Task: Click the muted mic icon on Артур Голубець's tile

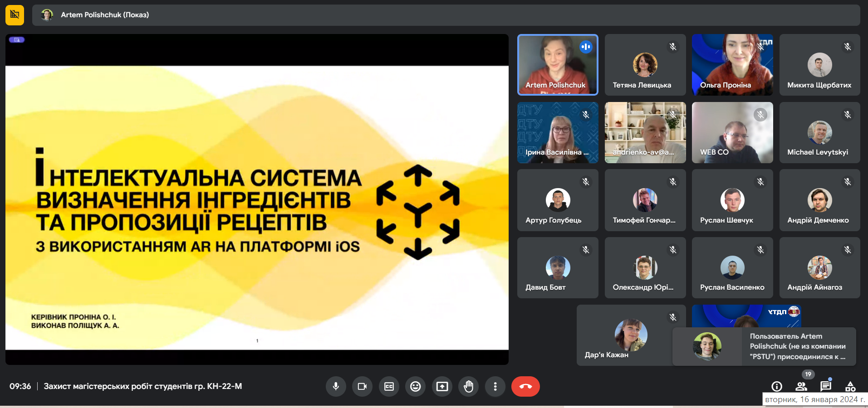Action: [x=586, y=182]
